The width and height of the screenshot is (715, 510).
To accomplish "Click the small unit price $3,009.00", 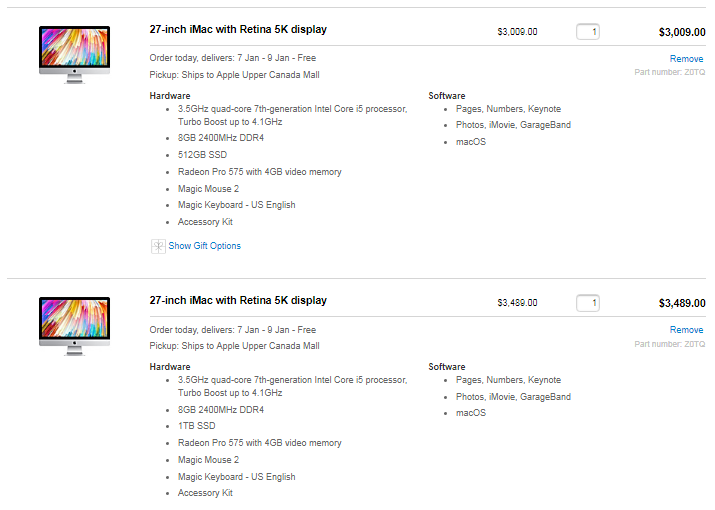I will (x=517, y=32).
